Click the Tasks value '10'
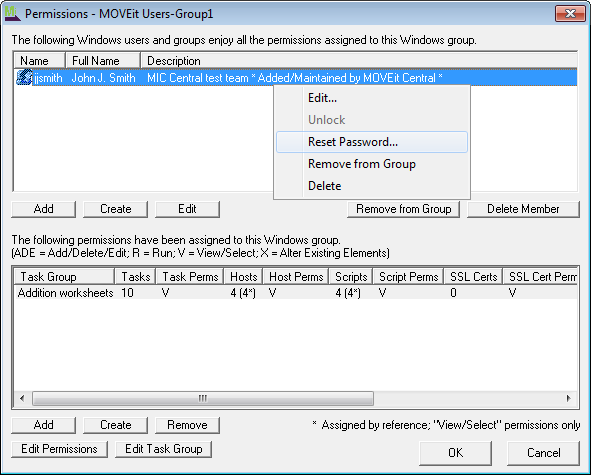The height and width of the screenshot is (475, 591). click(127, 293)
